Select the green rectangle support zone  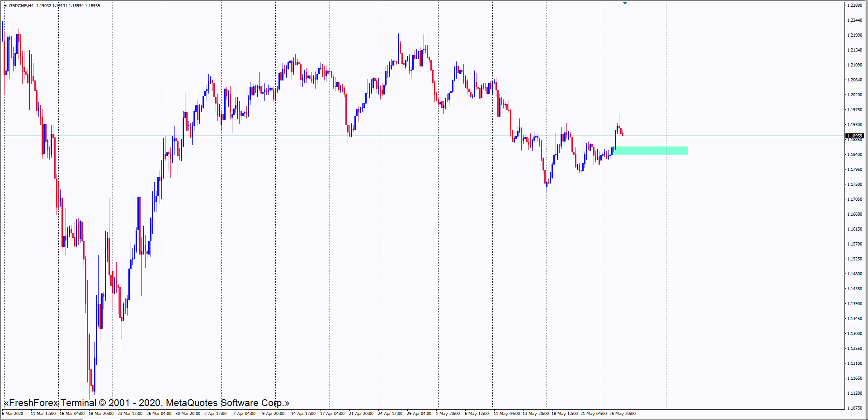point(650,151)
